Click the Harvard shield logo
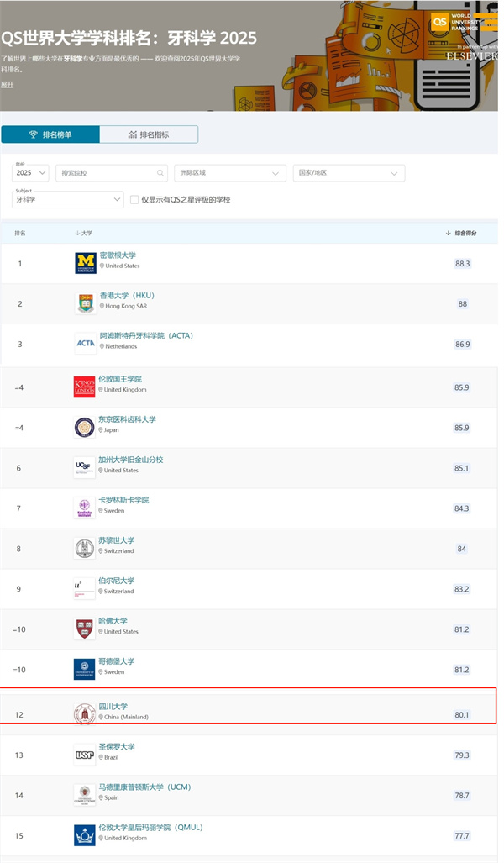This screenshot has height=863, width=504. pos(85,629)
